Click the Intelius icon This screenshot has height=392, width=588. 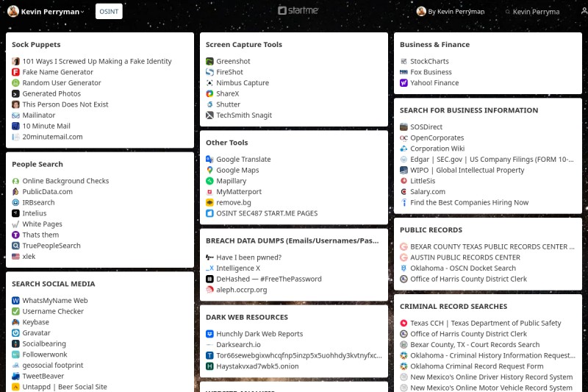pos(15,213)
